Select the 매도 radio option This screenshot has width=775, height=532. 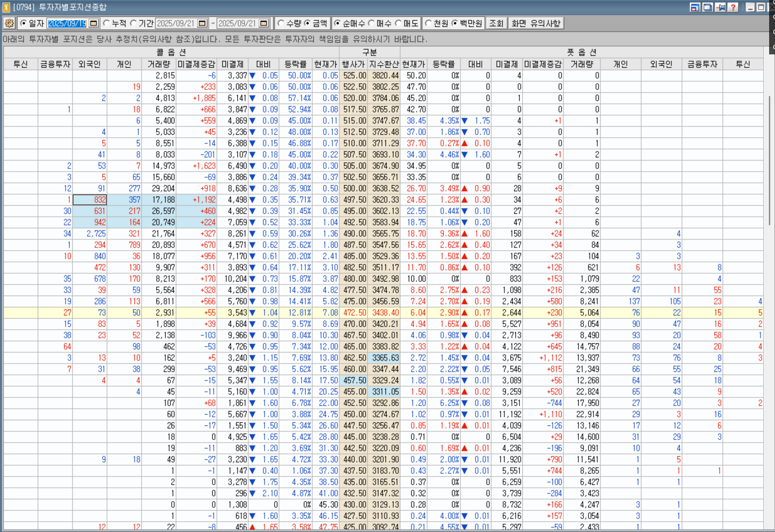pos(398,23)
